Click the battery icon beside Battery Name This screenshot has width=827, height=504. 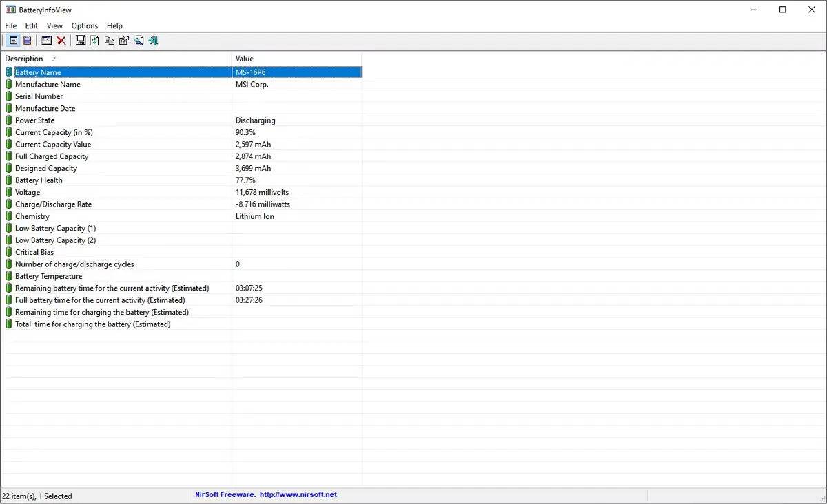9,72
